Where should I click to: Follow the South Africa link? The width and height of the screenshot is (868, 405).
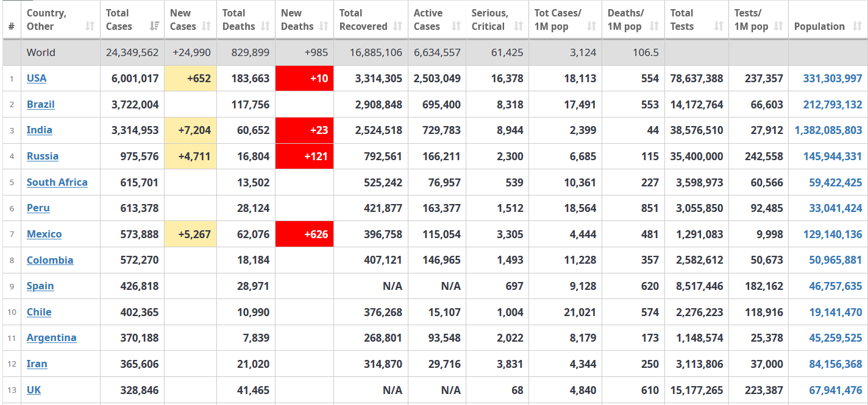[x=57, y=182]
